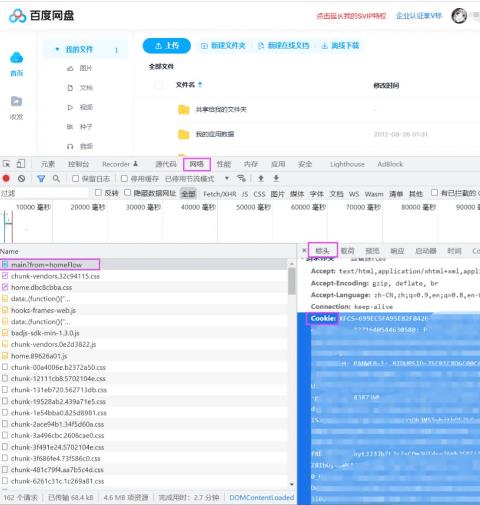
Task: Select the JS filter type
Action: [x=245, y=194]
